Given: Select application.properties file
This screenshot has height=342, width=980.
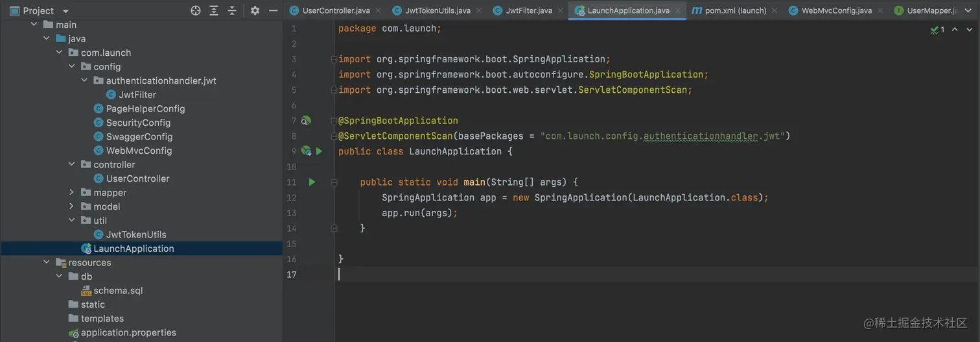Looking at the screenshot, I should tap(122, 333).
